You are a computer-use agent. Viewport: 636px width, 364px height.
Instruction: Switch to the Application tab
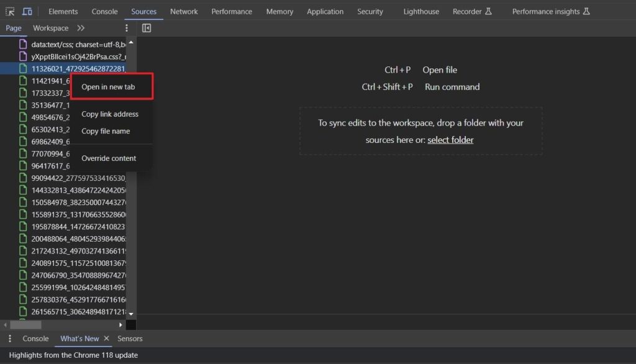(x=325, y=11)
